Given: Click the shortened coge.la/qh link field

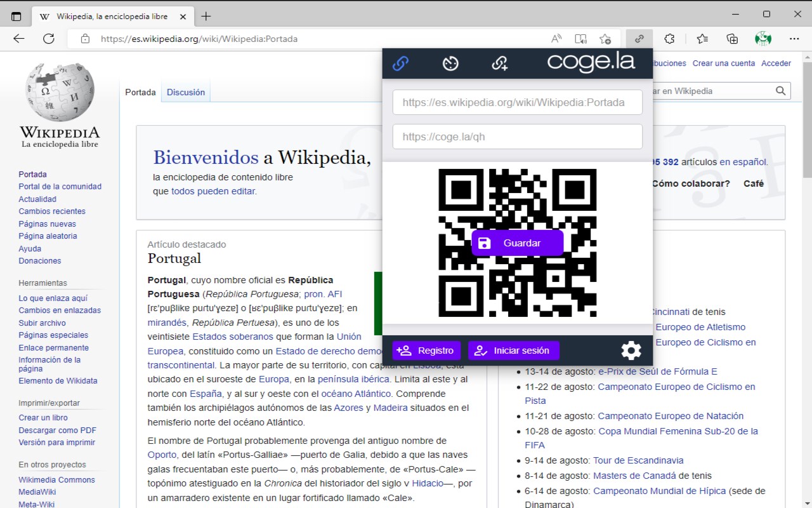Looking at the screenshot, I should click(x=517, y=137).
